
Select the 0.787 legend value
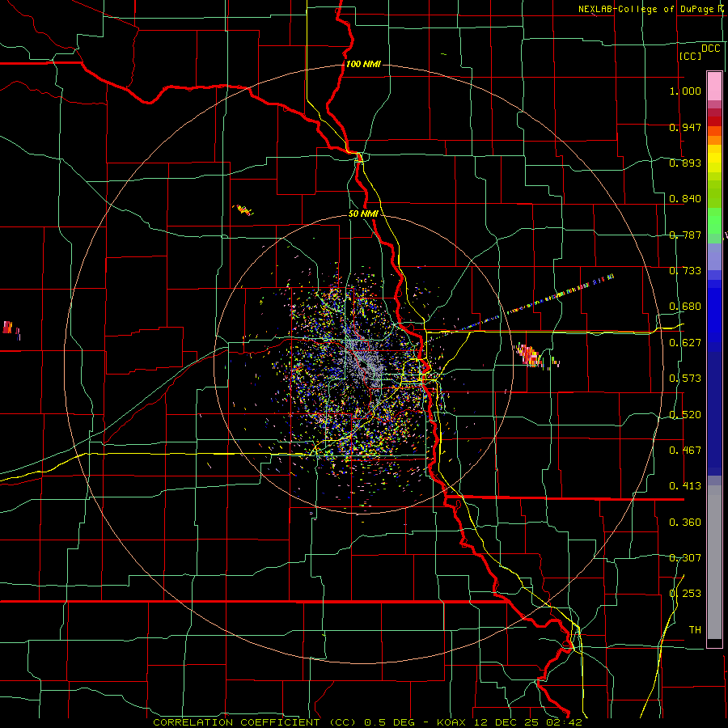685,235
